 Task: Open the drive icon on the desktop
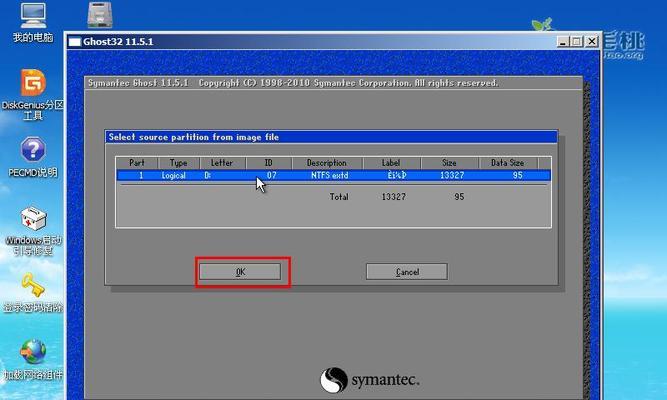pyautogui.click(x=100, y=14)
